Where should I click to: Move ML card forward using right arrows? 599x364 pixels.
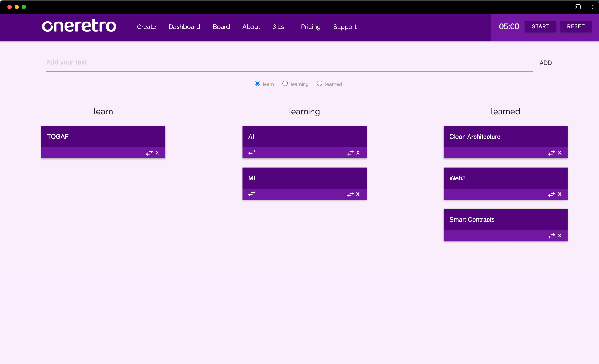click(350, 194)
